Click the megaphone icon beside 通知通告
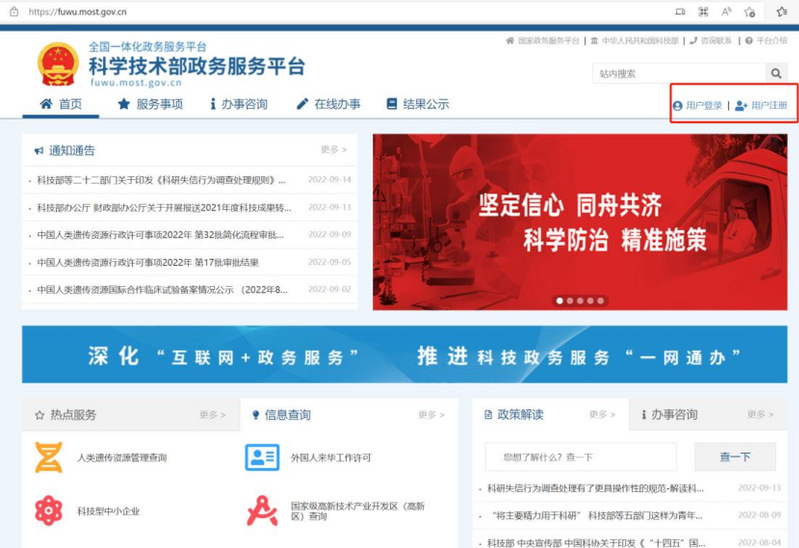 point(39,150)
